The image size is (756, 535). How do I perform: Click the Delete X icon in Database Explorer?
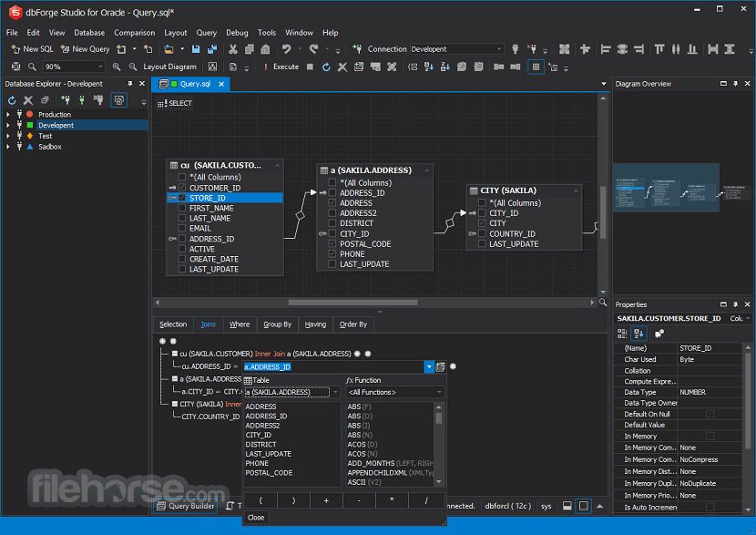tap(28, 100)
